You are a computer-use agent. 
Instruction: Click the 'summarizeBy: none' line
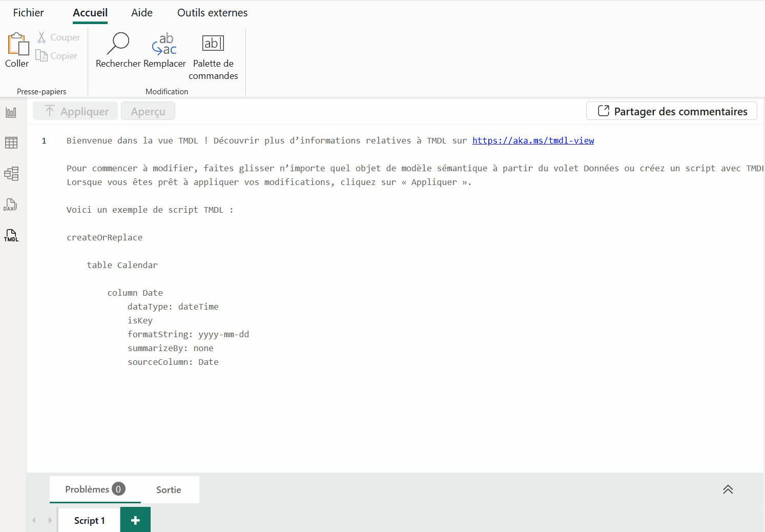171,348
